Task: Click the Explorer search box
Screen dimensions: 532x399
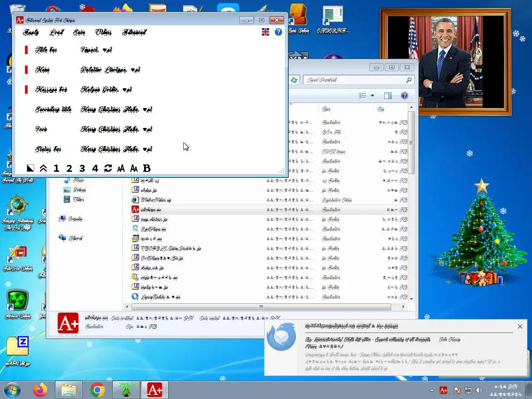Action: pos(359,80)
